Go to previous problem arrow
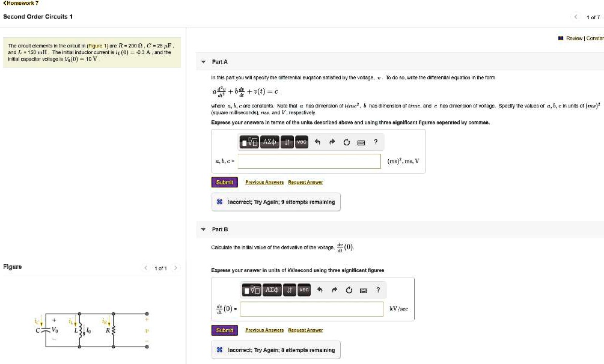This screenshot has height=364, width=604. (x=575, y=17)
